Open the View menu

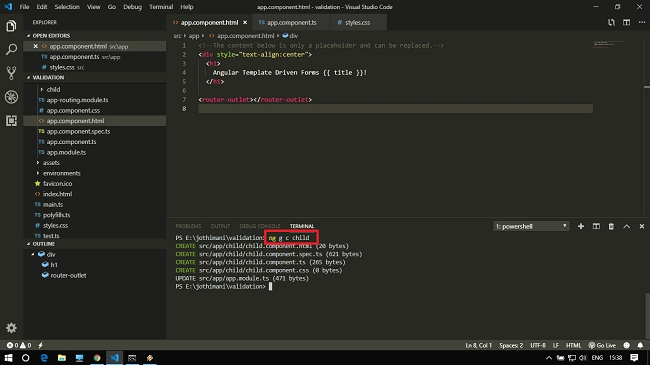click(94, 7)
